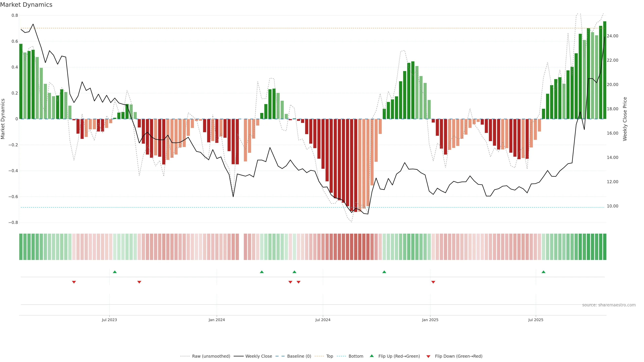The width and height of the screenshot is (644, 362).
Task: Click green triangle icon in the legend
Action: pos(372,356)
